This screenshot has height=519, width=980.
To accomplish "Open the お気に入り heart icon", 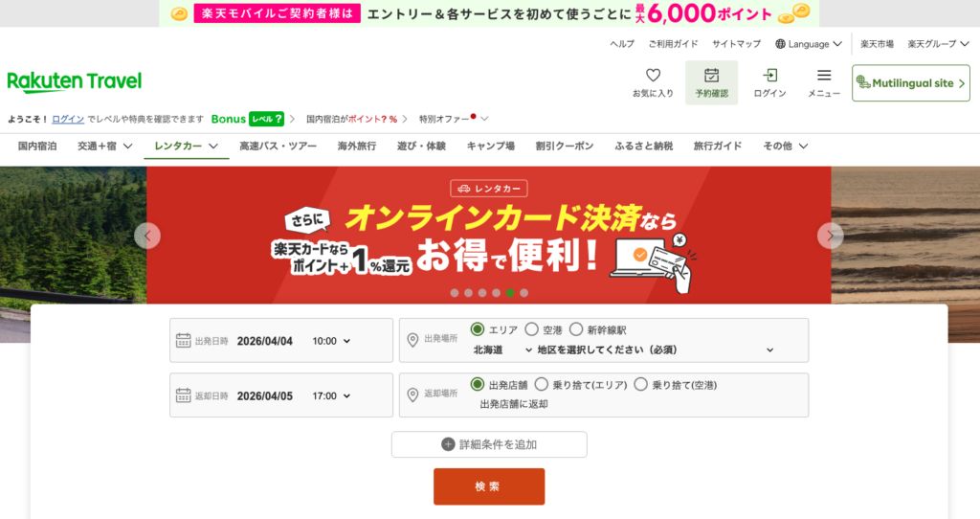I will (653, 76).
